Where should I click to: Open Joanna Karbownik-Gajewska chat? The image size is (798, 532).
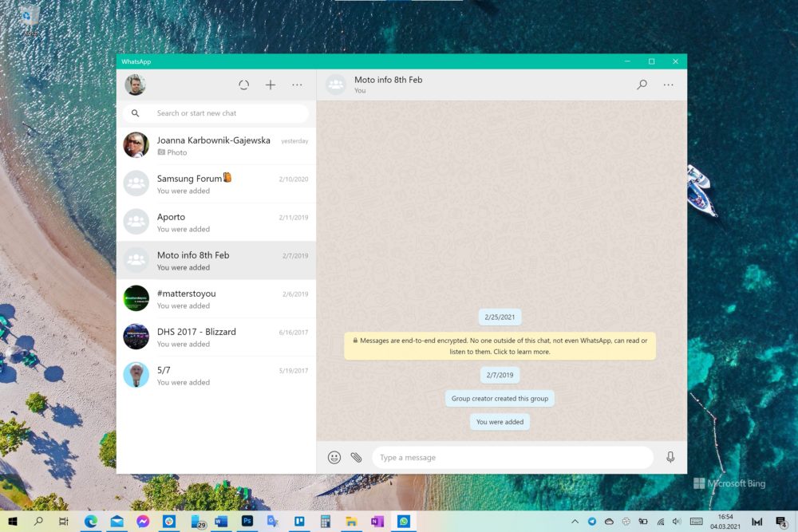coord(215,145)
